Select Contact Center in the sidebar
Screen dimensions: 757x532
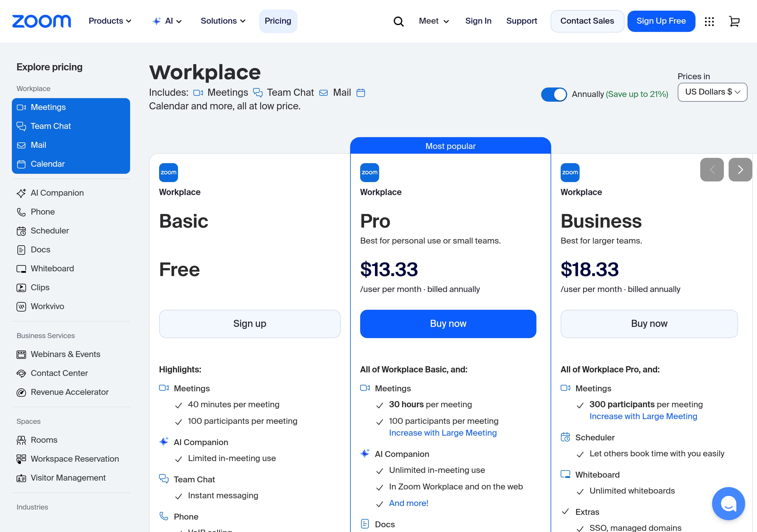coord(59,373)
